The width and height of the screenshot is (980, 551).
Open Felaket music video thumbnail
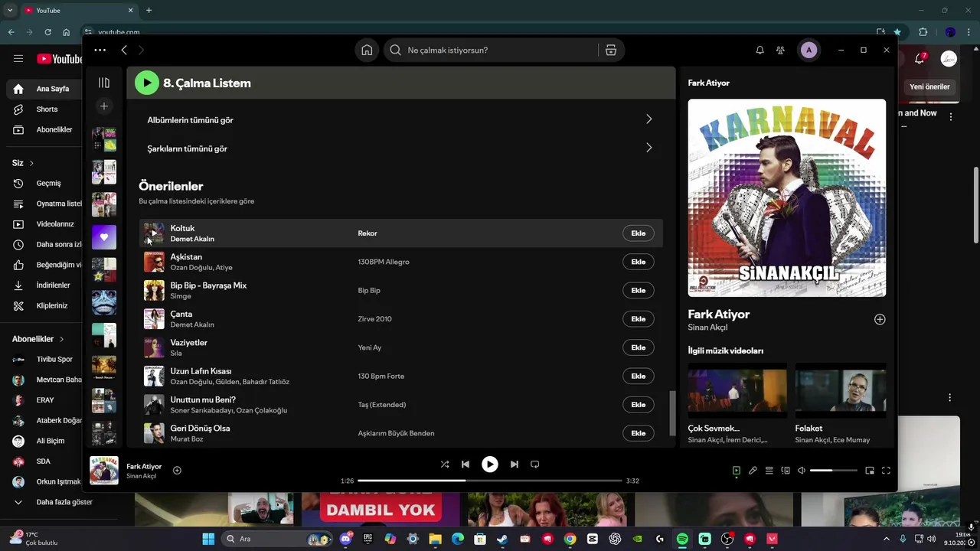pyautogui.click(x=841, y=390)
